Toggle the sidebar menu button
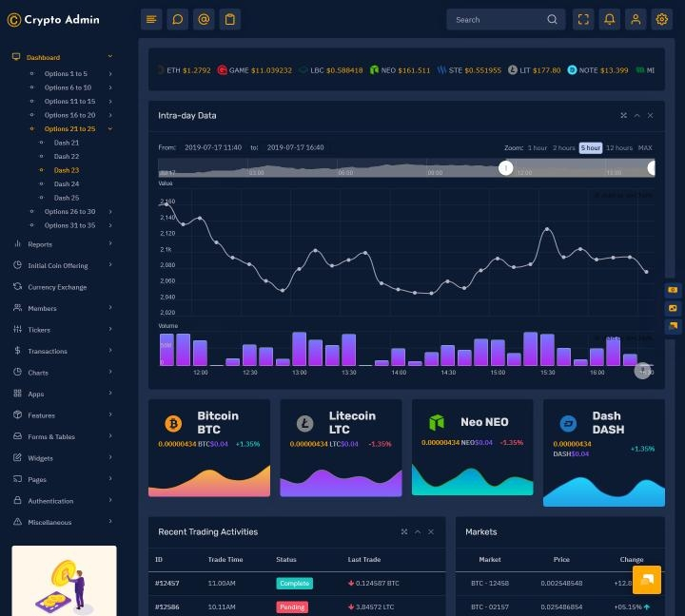685x616 pixels. click(151, 19)
